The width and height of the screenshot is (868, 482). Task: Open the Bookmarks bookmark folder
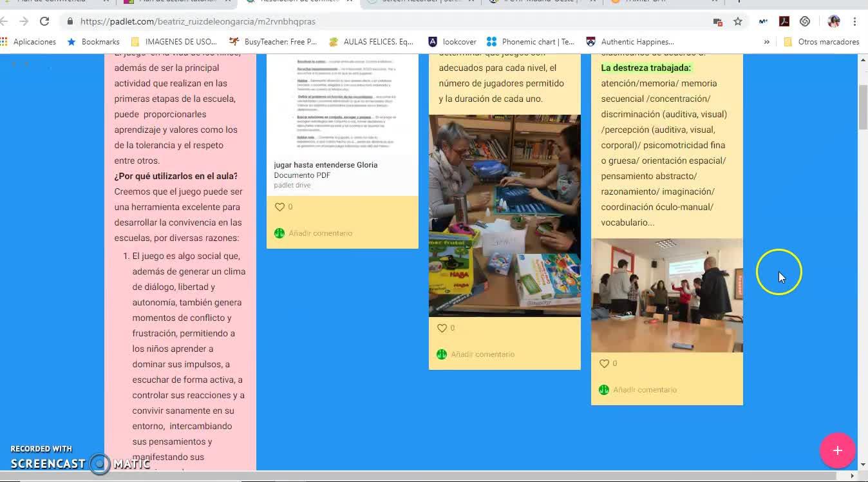tap(94, 42)
